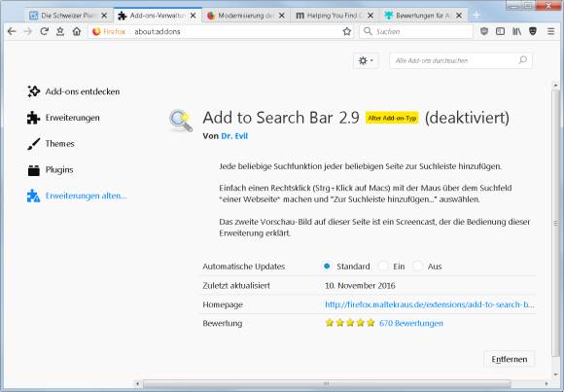The image size is (564, 392).
Task: Click the forward arrow in the toolbar
Action: pos(27,32)
